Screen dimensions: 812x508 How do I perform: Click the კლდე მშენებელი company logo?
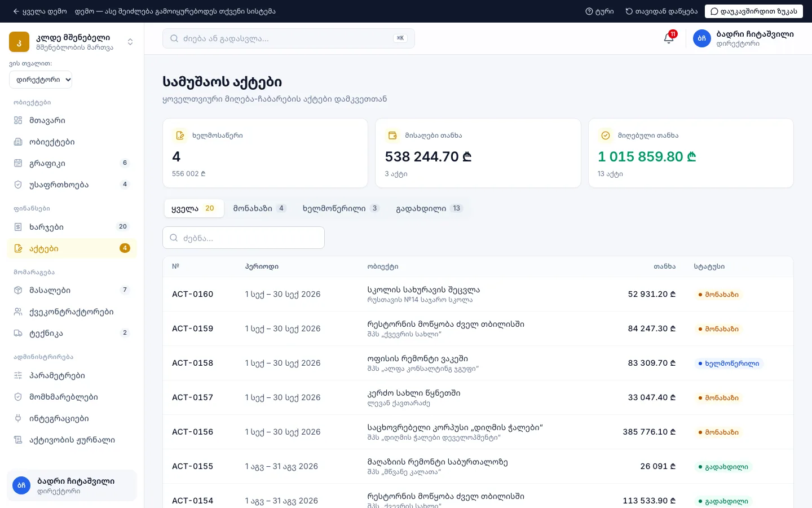[19, 42]
